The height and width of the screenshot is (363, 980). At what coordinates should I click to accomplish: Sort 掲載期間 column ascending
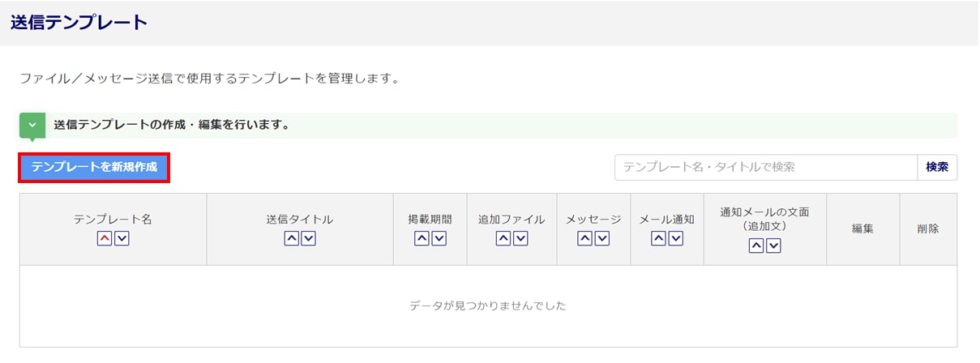[x=422, y=238]
